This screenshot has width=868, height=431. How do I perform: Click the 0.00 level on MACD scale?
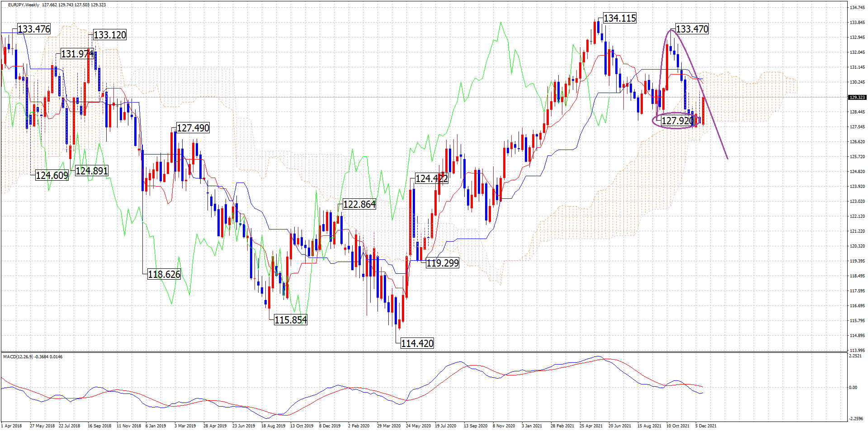tap(853, 388)
